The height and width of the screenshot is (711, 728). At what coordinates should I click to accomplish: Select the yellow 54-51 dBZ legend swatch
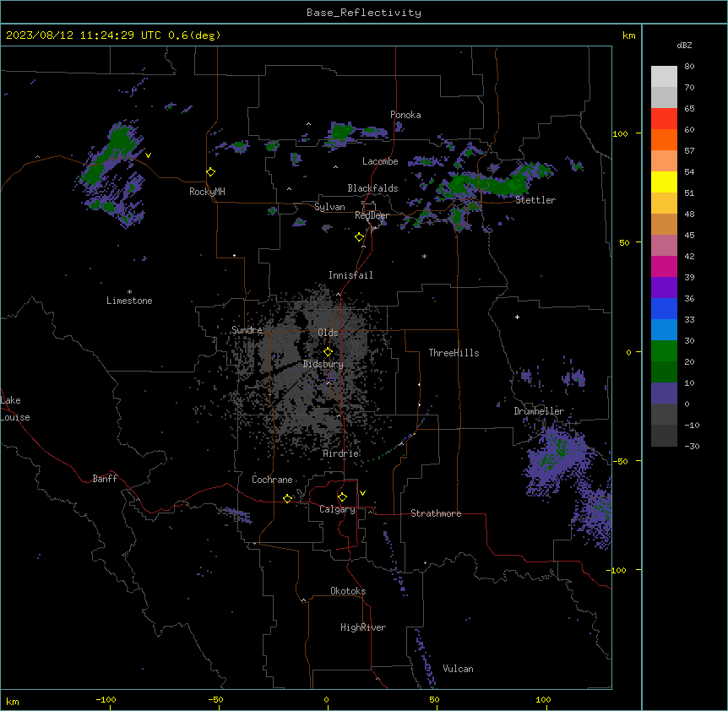[x=664, y=182]
